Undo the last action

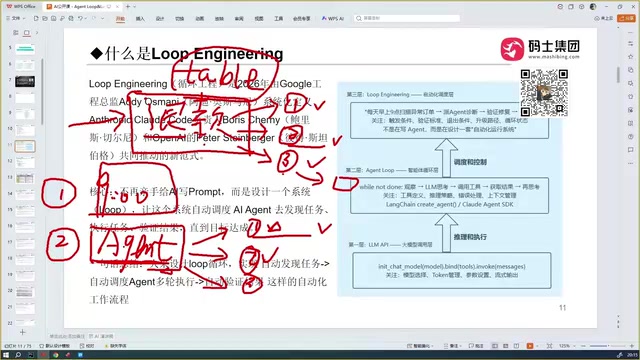pyautogui.click(x=80, y=18)
